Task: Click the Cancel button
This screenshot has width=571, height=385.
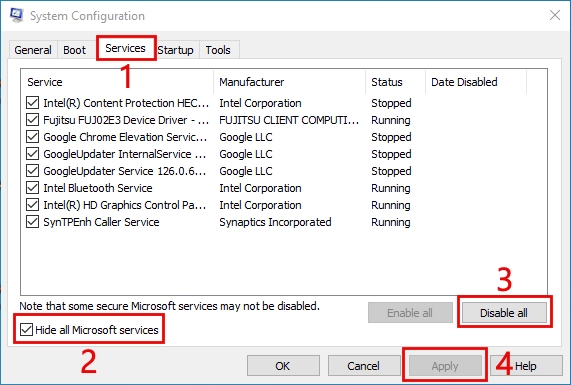Action: coord(364,366)
